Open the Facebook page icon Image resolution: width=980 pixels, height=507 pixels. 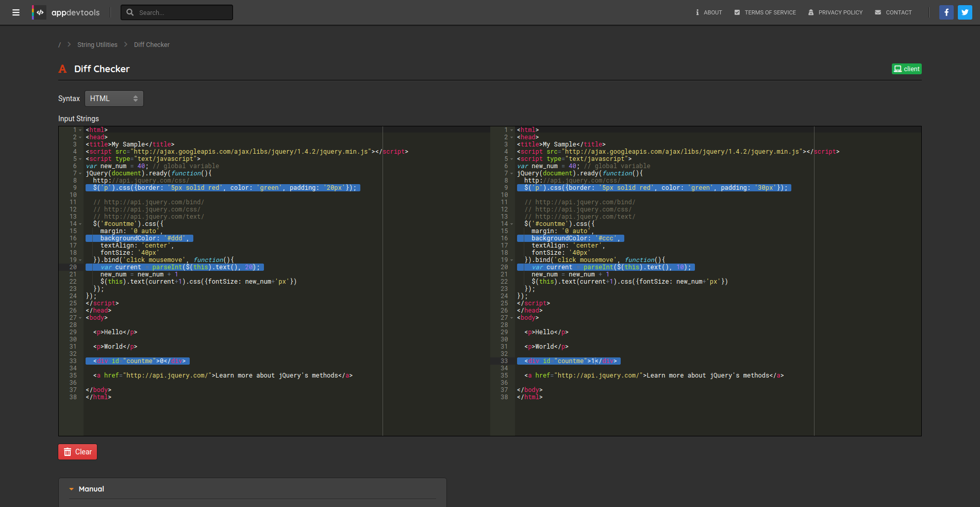point(946,12)
